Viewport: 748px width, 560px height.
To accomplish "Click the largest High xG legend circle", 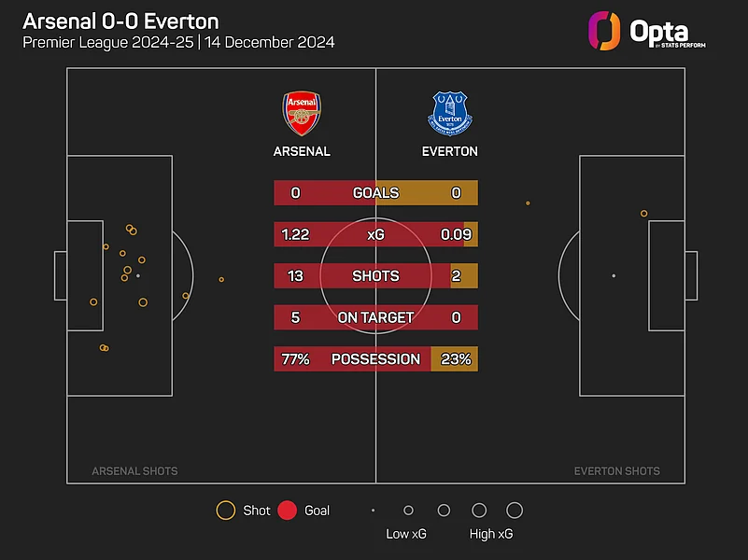I will point(514,511).
